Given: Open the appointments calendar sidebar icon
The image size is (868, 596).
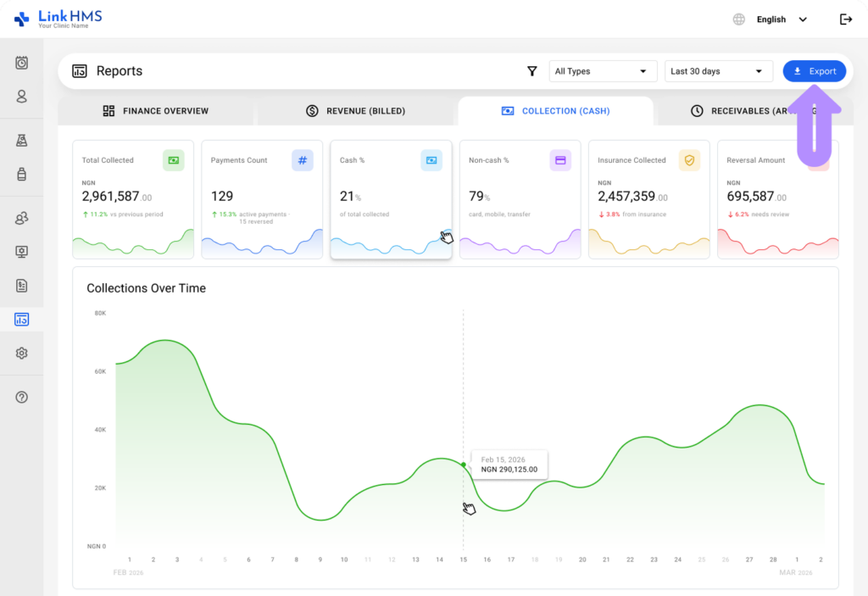Looking at the screenshot, I should coord(21,63).
